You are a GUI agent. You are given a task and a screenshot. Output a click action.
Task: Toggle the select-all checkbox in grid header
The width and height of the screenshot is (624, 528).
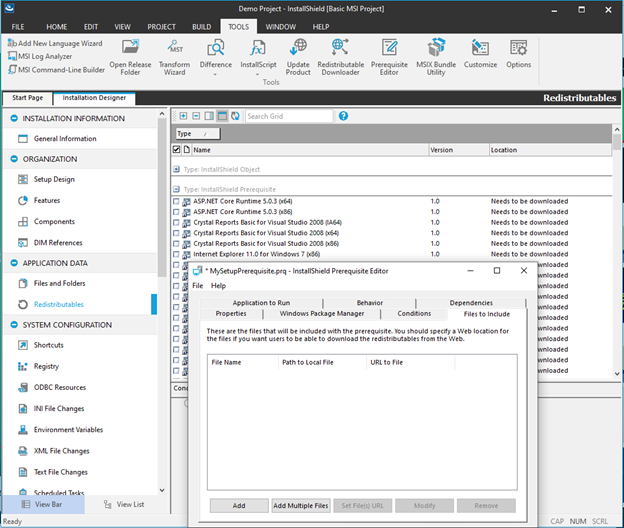point(176,150)
